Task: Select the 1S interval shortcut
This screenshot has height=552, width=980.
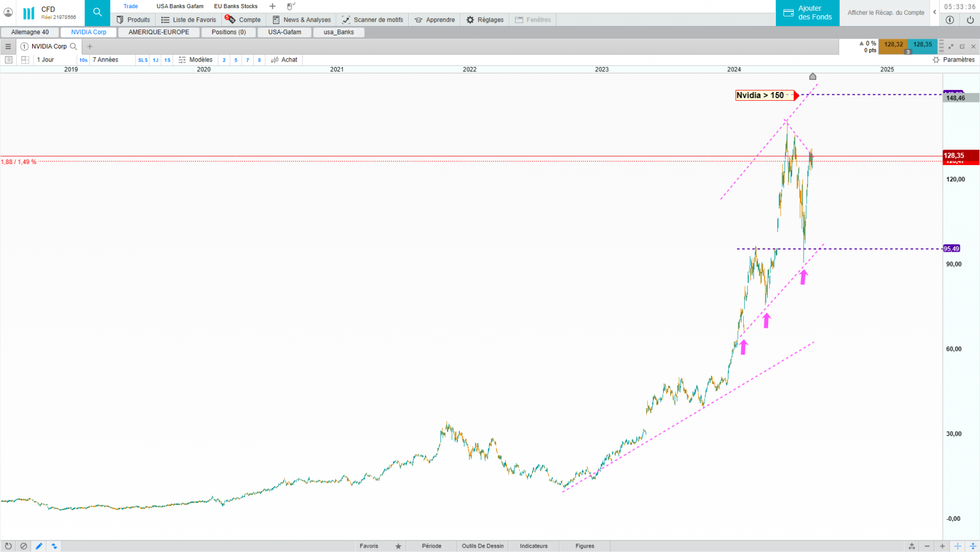Action: tap(167, 60)
